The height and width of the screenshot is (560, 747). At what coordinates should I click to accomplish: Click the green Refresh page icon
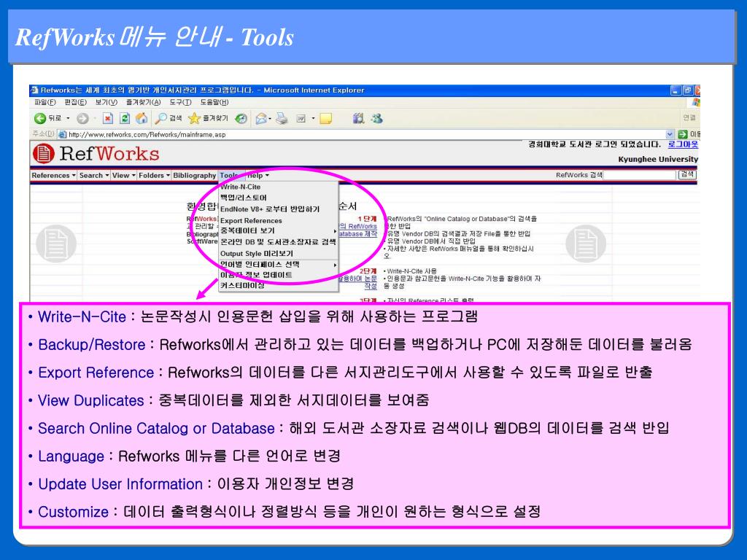[x=124, y=118]
